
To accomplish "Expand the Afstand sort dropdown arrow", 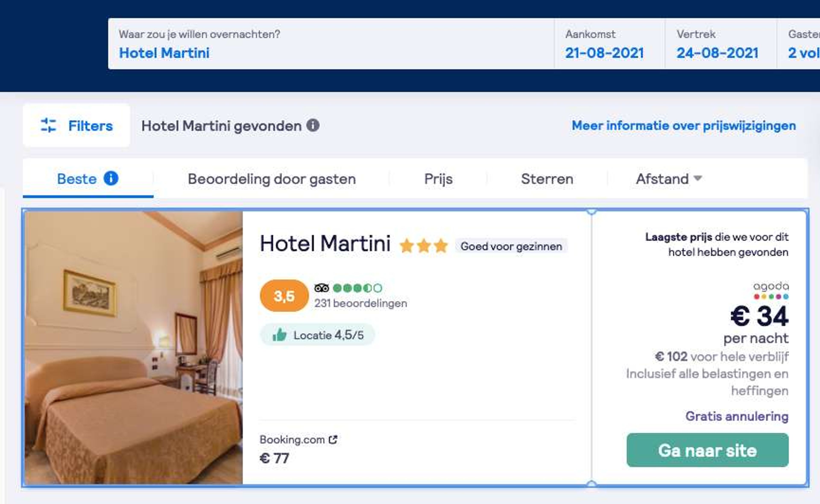I will [x=698, y=178].
